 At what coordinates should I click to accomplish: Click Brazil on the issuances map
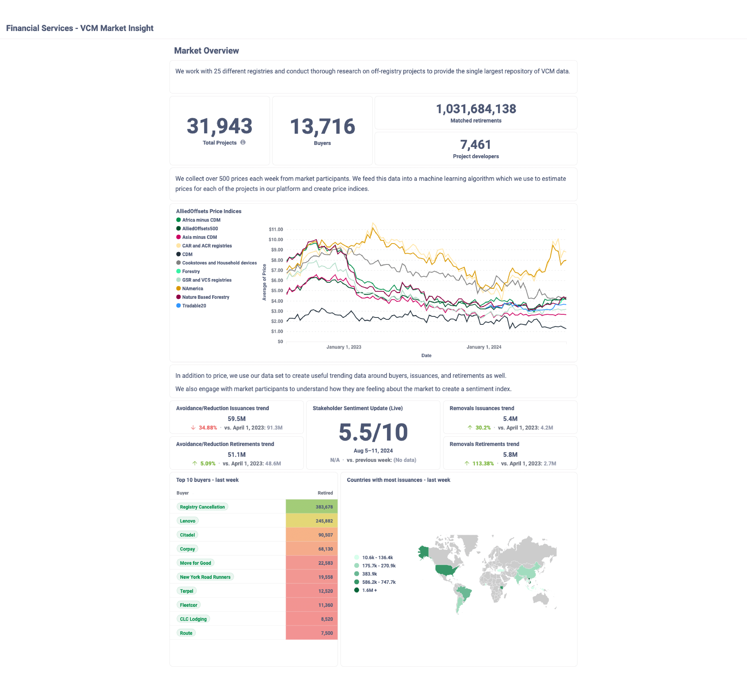[x=464, y=593]
